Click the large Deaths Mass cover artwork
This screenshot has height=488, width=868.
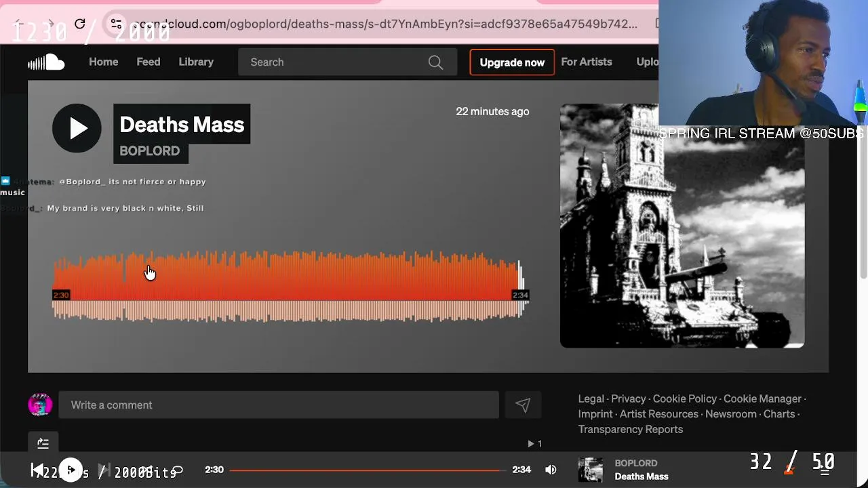click(682, 226)
